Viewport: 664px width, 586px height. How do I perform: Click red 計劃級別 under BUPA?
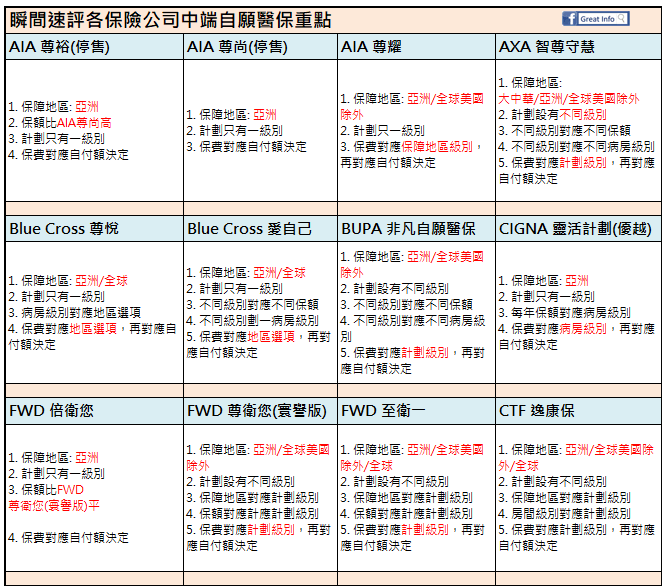[425, 353]
